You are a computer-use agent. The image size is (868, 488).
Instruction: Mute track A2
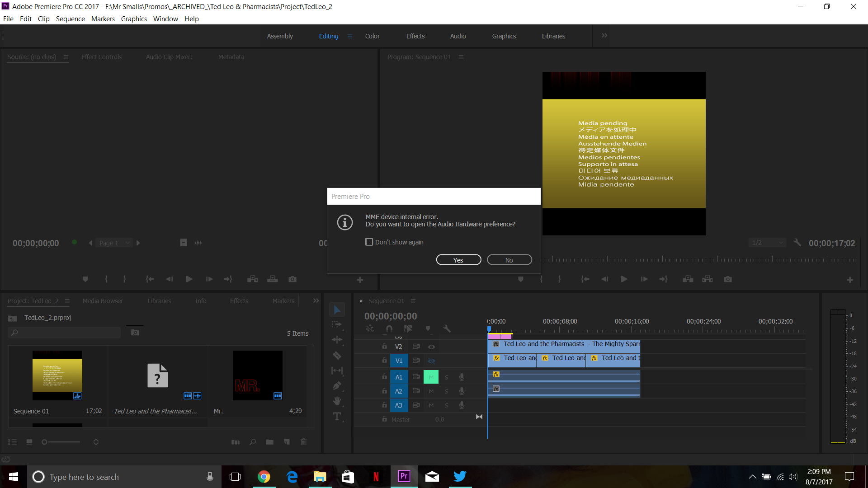(x=431, y=391)
